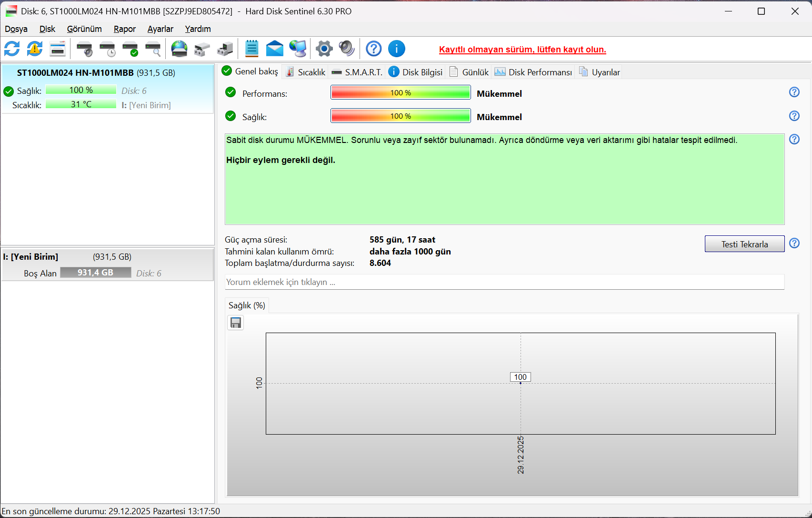Click the comment field 'Yorum eklemek için tıklayın'
Screen dimensions: 812x518
coord(504,282)
